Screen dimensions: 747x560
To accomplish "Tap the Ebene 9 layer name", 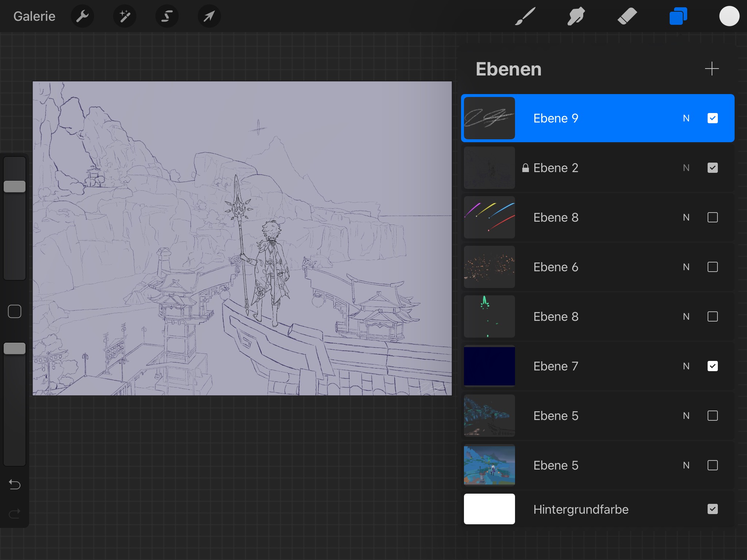I will [x=556, y=118].
